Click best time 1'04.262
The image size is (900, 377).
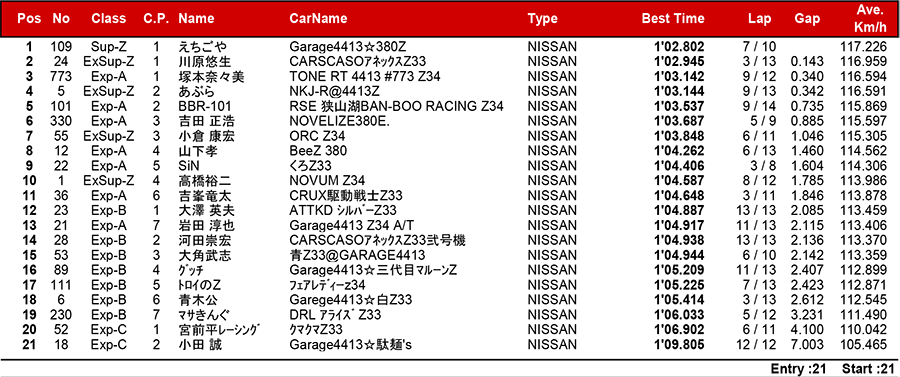[x=679, y=151]
